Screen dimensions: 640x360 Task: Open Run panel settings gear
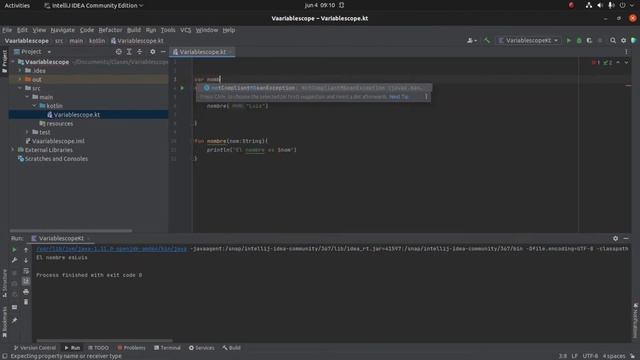point(616,238)
